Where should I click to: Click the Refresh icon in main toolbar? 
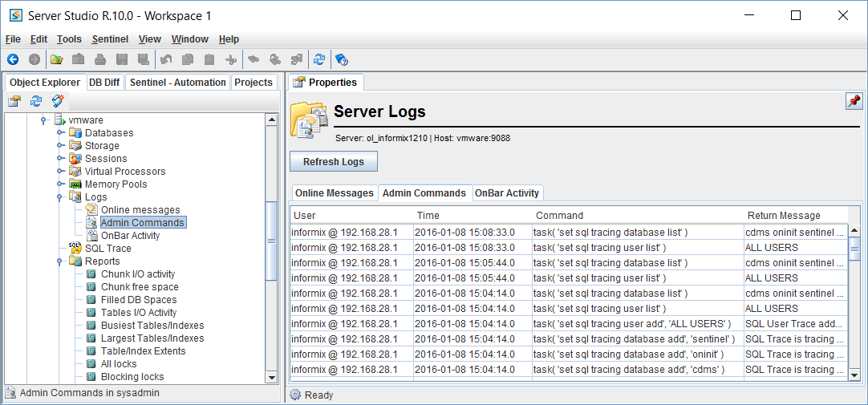click(x=319, y=59)
